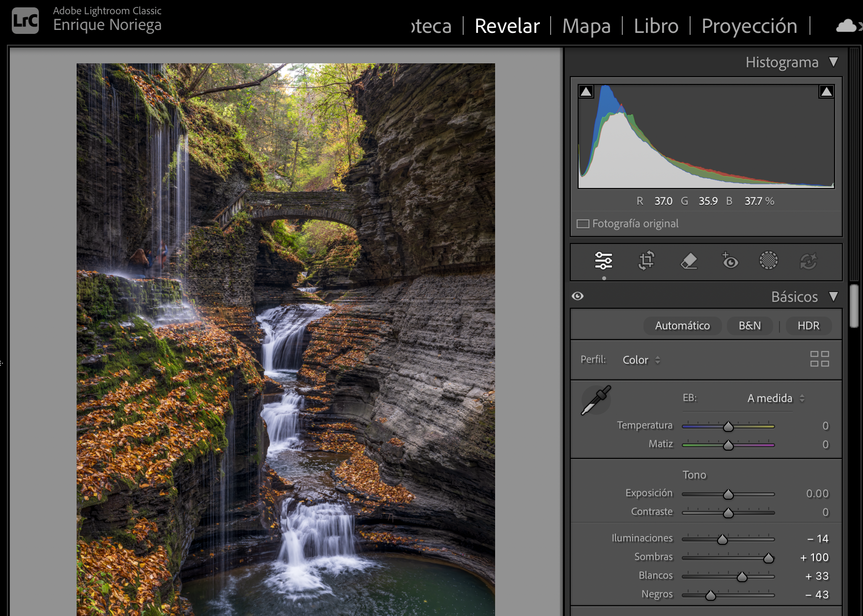Image resolution: width=863 pixels, height=616 pixels.
Task: Open the cloud sync status icon
Action: point(846,26)
